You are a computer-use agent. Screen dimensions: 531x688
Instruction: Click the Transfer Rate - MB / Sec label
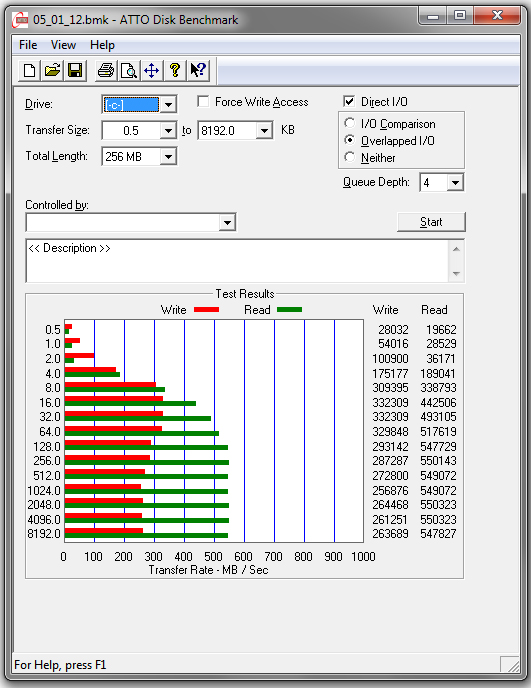pyautogui.click(x=208, y=570)
